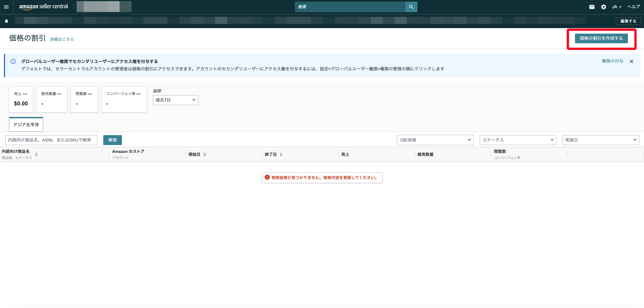
Task: Open the settings gear icon
Action: click(604, 7)
